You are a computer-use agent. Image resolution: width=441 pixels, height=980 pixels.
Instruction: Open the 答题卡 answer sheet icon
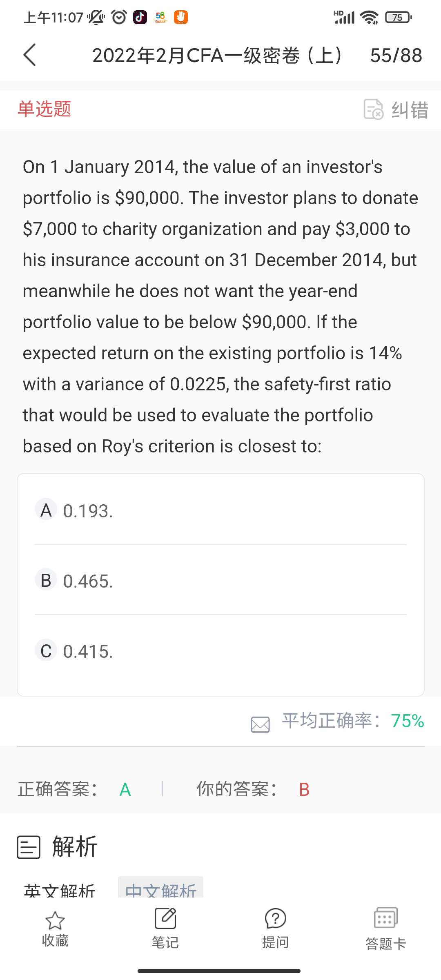[x=385, y=919]
